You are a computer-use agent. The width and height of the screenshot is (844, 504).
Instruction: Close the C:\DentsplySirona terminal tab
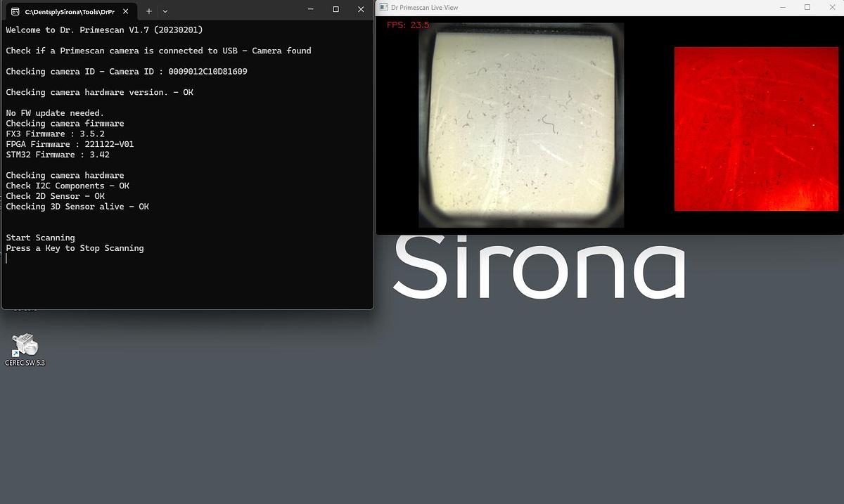coord(129,11)
